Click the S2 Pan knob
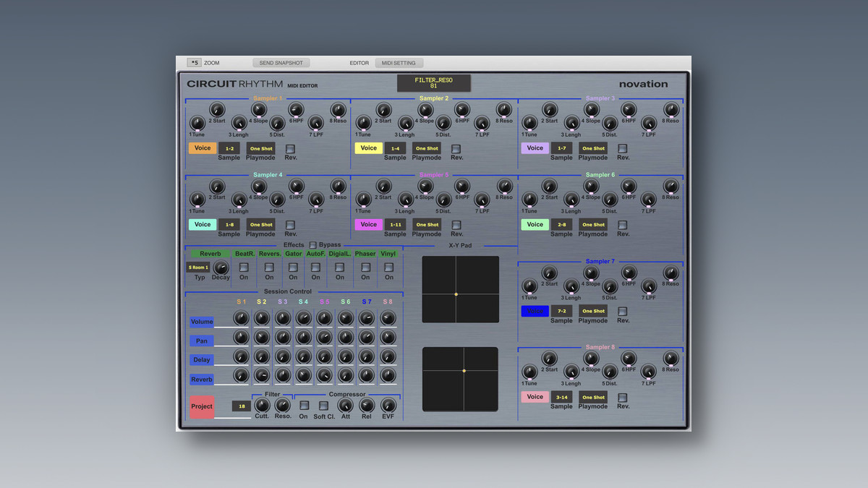 pos(262,338)
